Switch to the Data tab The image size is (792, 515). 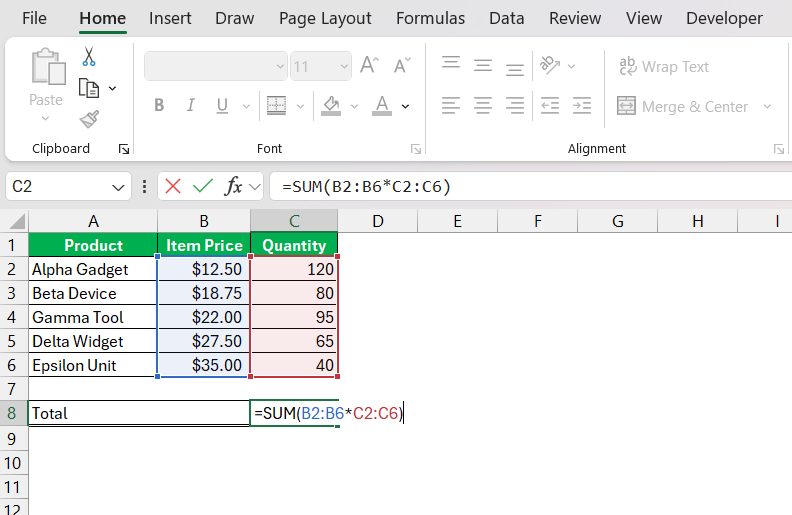tap(507, 19)
